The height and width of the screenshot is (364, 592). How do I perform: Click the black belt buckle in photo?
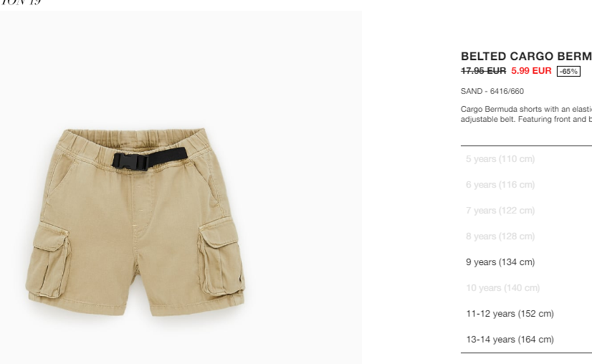pos(130,162)
